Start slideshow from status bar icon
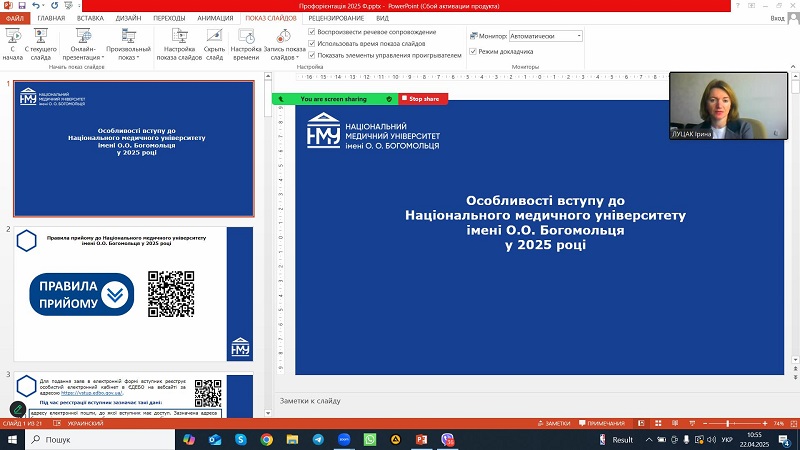This screenshot has height=450, width=800. (692, 423)
